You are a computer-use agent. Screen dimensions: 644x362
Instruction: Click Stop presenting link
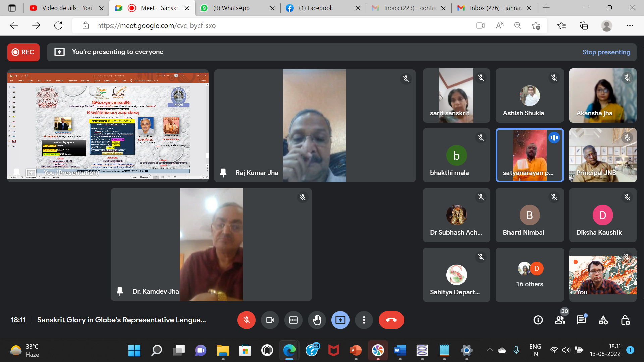click(x=606, y=52)
